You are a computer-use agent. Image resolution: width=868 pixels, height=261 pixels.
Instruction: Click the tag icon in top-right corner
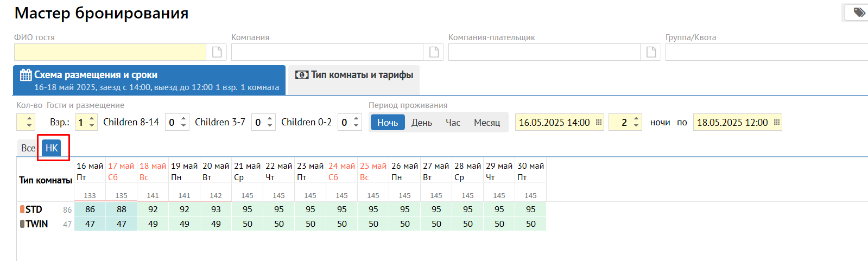click(859, 12)
